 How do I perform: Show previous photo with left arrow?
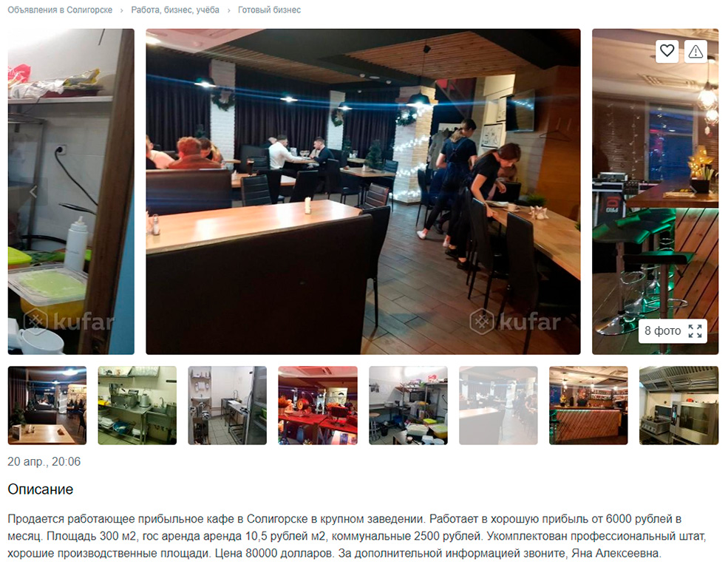33,191
